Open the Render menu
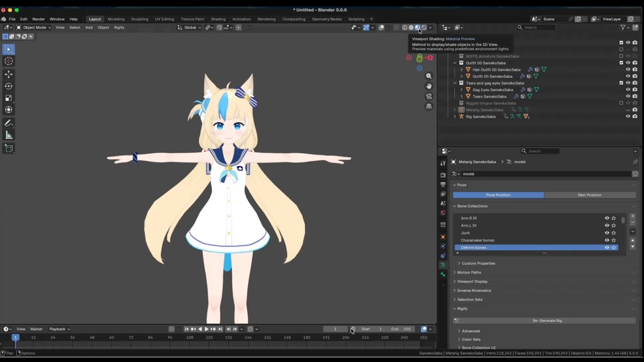 [39, 19]
